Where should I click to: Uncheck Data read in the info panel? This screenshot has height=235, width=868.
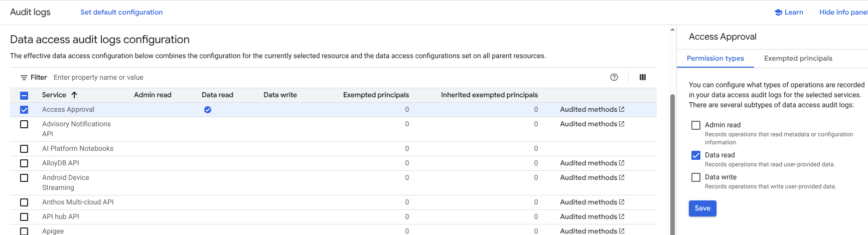click(x=696, y=155)
